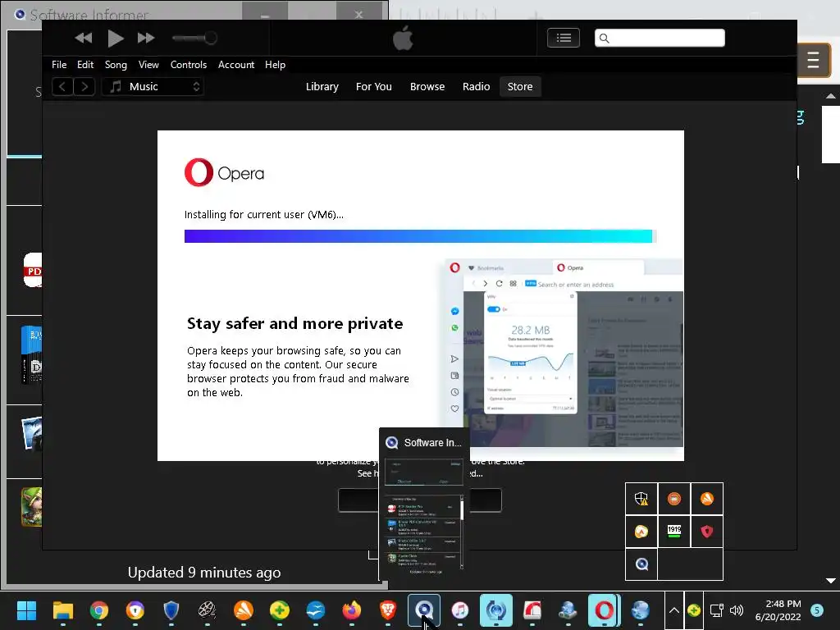Open the Windows Security tray icon

point(641,499)
